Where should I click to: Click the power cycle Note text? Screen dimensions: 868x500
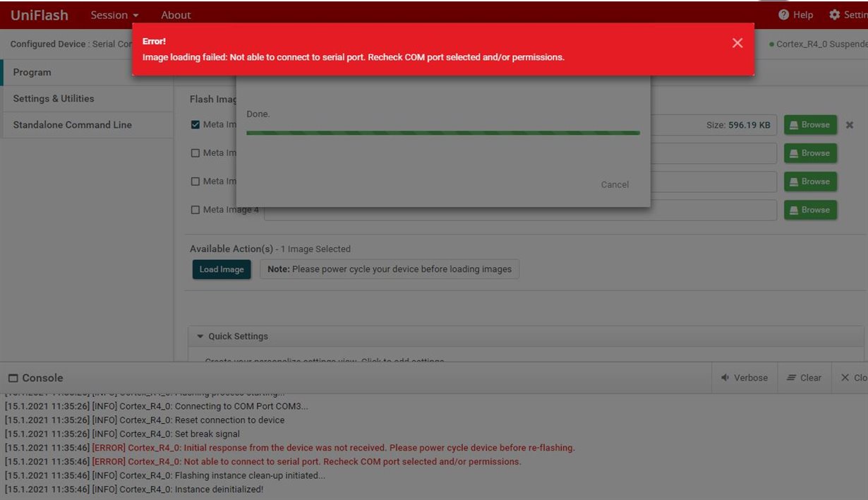click(x=390, y=269)
